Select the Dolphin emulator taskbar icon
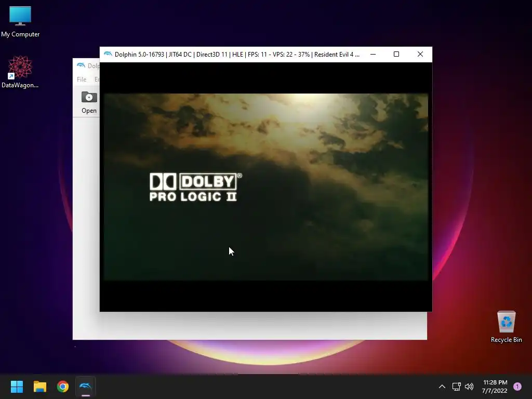Image resolution: width=532 pixels, height=399 pixels. point(86,387)
